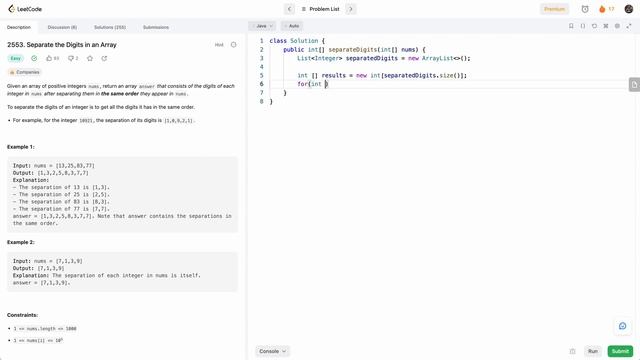This screenshot has width=640, height=360.
Task: Click code line 3 separatedDigits declaration
Action: 384,58
